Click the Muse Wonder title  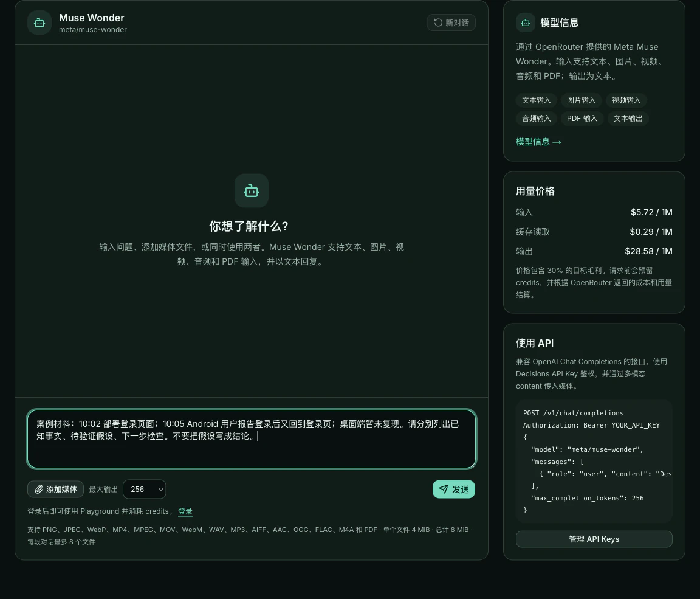(x=92, y=18)
